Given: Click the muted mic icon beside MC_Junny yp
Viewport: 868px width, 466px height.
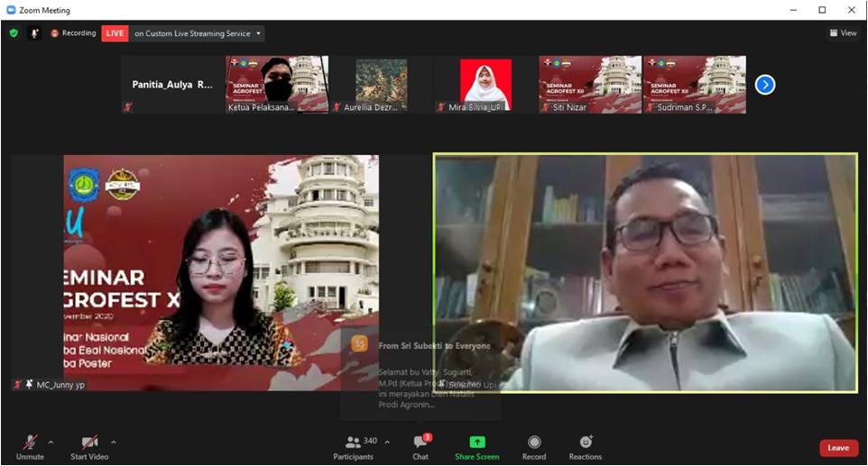Looking at the screenshot, I should point(18,384).
